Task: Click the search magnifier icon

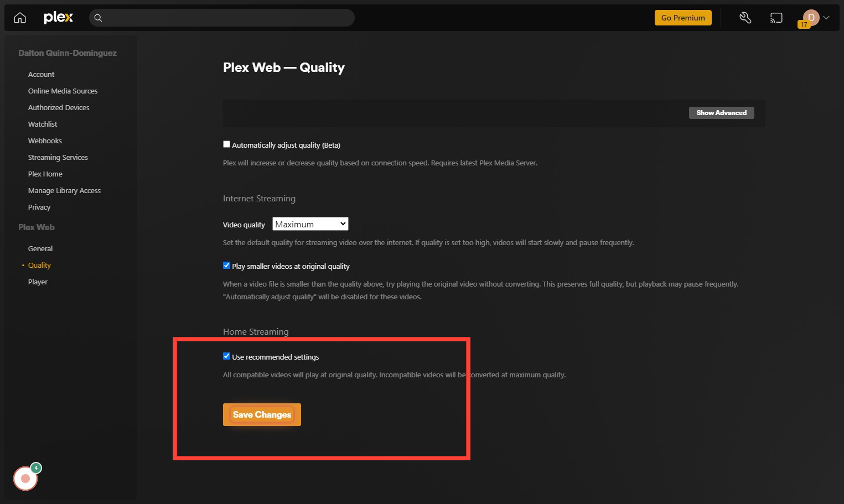Action: (98, 18)
